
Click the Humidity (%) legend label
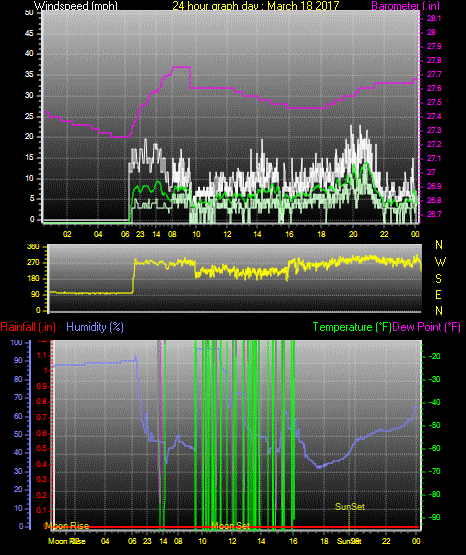(x=95, y=327)
